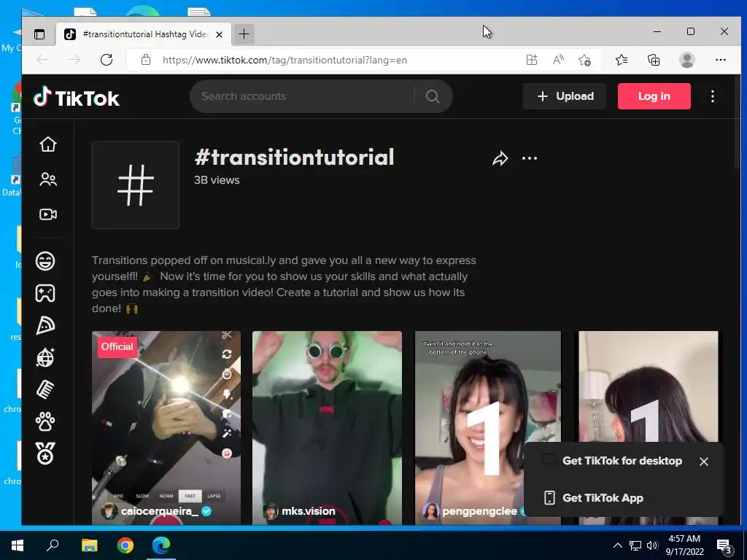The image size is (747, 560).
Task: Click Microsoft Edge taskbar icon
Action: pos(161,545)
